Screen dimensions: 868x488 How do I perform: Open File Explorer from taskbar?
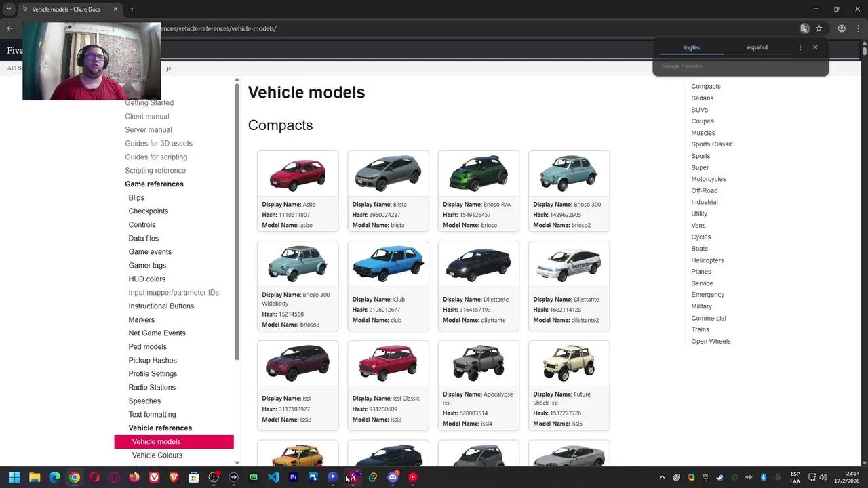coord(35,477)
